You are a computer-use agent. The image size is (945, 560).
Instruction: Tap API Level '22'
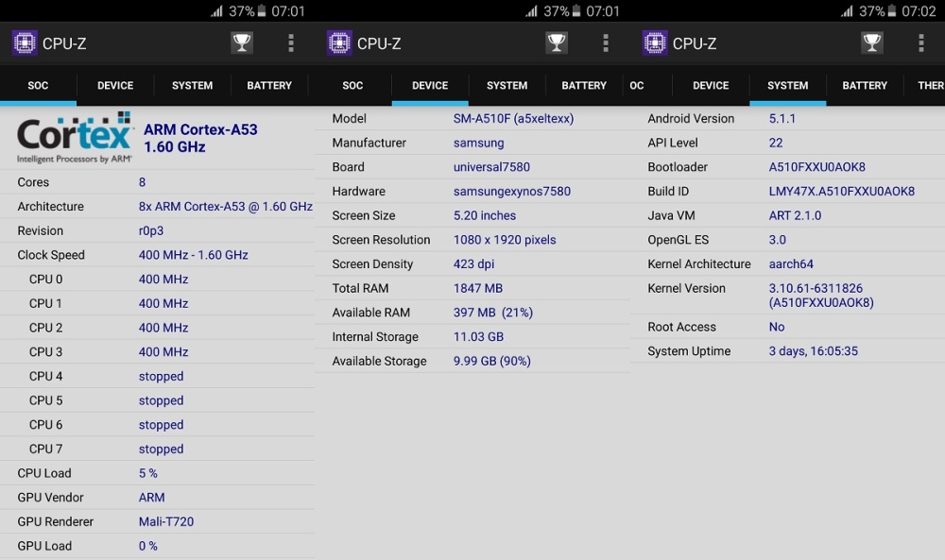click(776, 143)
